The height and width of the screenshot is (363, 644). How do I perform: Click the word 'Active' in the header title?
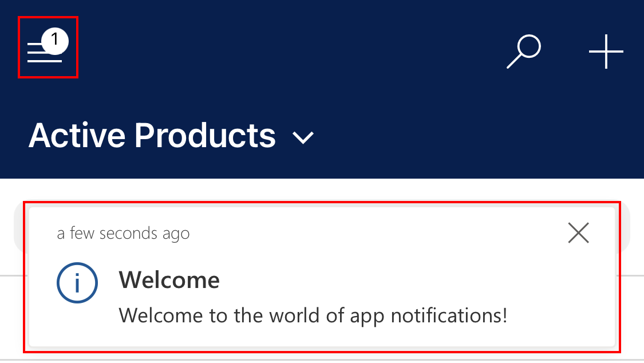click(77, 136)
